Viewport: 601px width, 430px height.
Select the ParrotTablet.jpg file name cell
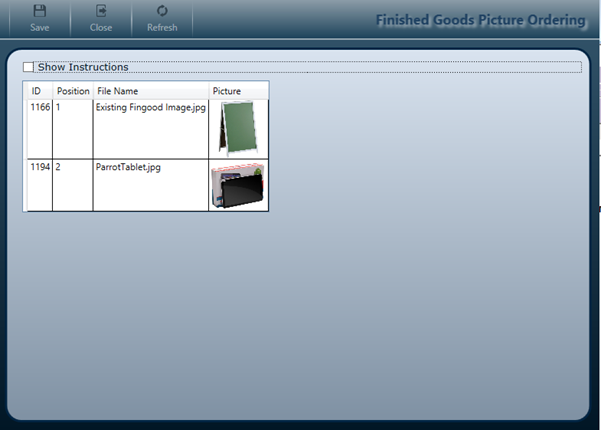pyautogui.click(x=128, y=167)
